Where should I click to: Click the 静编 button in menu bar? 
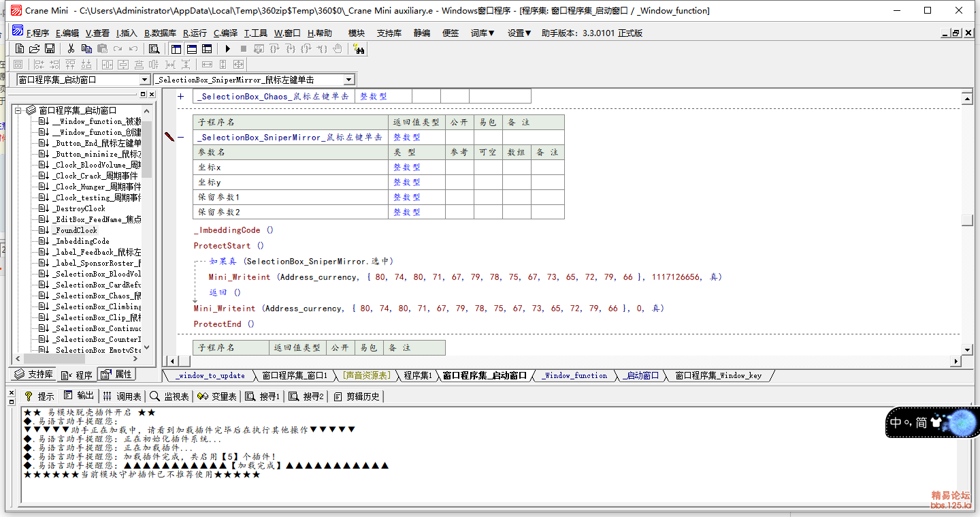point(422,33)
